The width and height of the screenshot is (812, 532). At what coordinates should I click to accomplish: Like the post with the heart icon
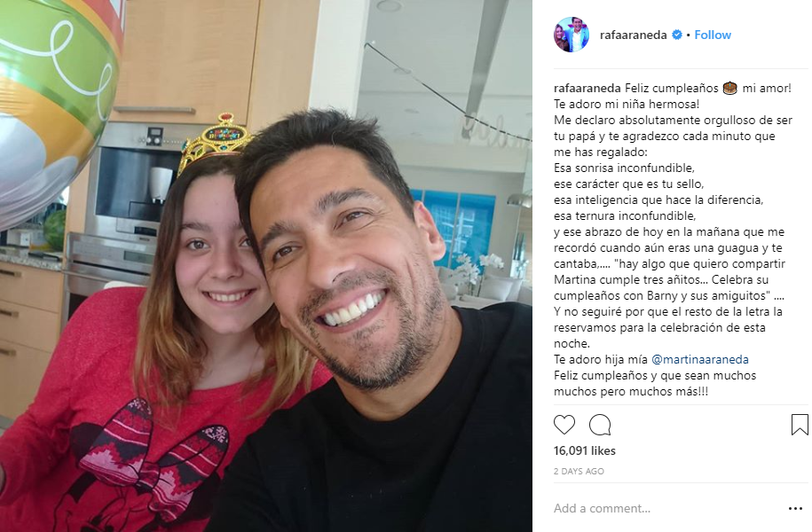coord(564,425)
